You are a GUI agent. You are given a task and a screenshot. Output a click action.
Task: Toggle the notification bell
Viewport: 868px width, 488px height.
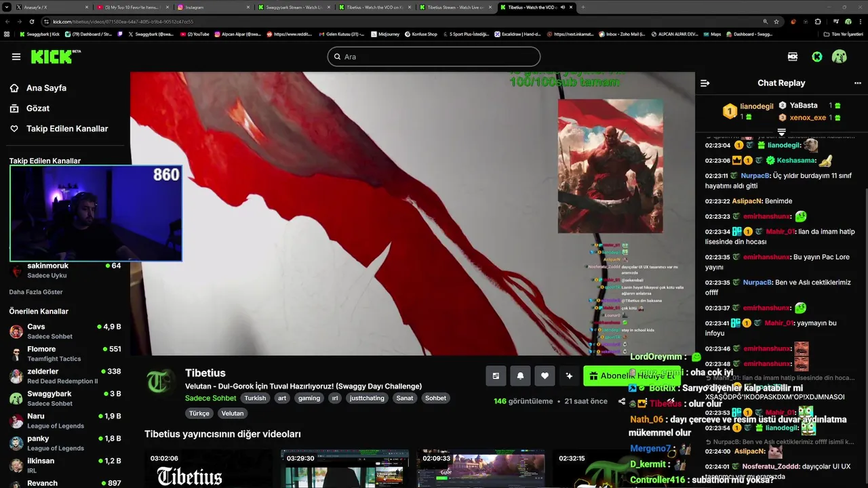[x=520, y=376]
